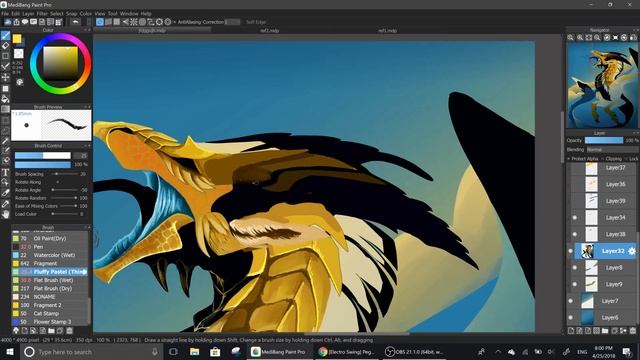
Task: Toggle the AntiAliasing checkbox
Action: click(x=175, y=22)
